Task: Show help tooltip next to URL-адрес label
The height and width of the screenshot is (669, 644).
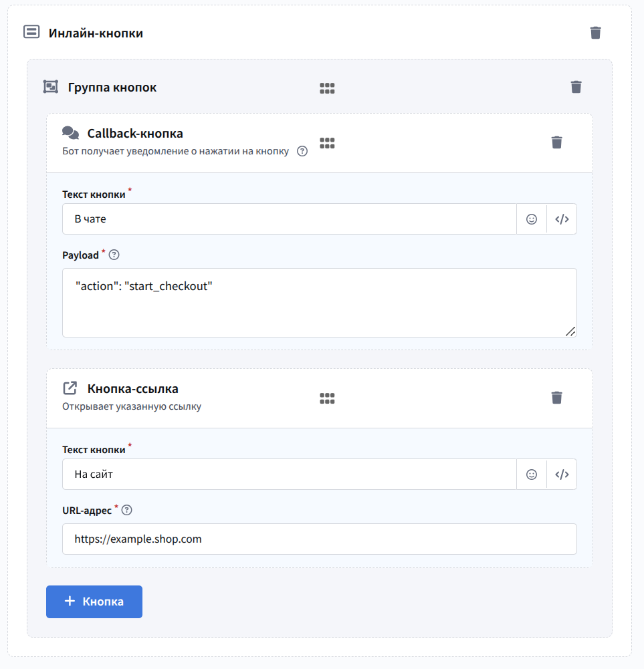Action: (127, 510)
